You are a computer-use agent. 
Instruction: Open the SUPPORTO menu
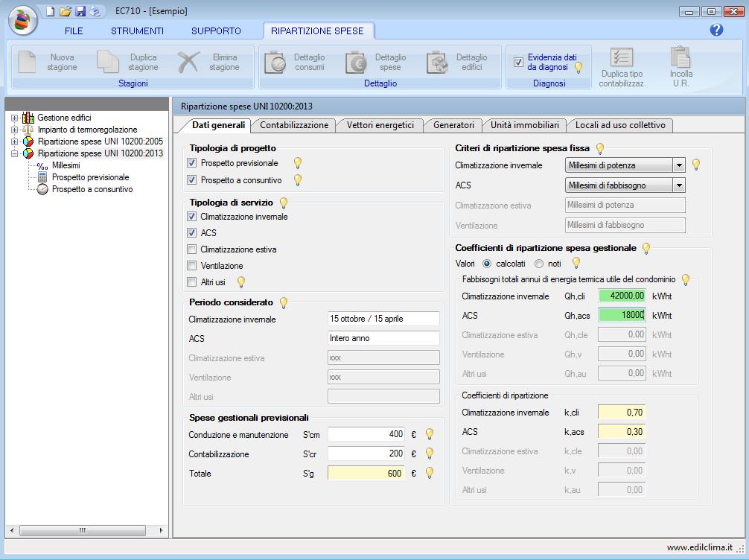pos(216,31)
